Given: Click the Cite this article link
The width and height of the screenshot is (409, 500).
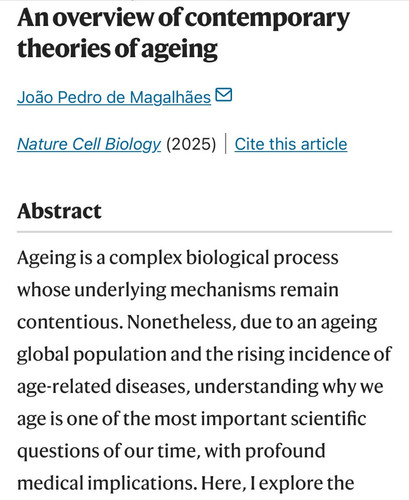Looking at the screenshot, I should click(291, 144).
